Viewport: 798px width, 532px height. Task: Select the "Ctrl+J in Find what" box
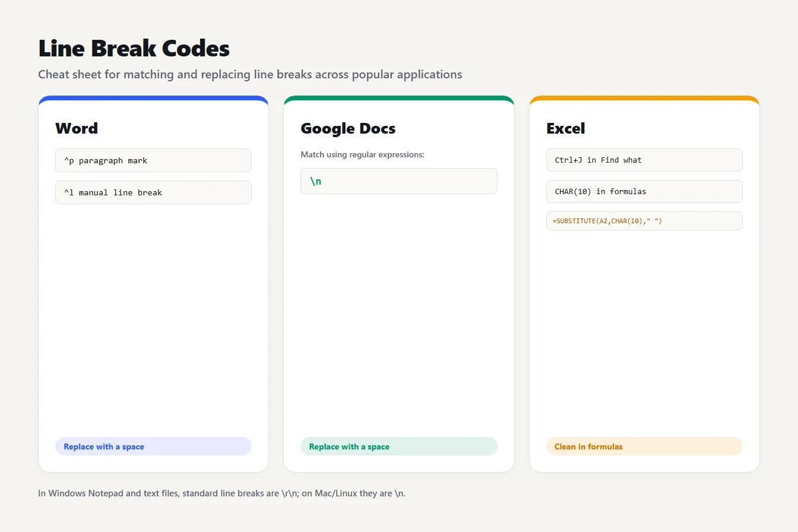coord(644,160)
